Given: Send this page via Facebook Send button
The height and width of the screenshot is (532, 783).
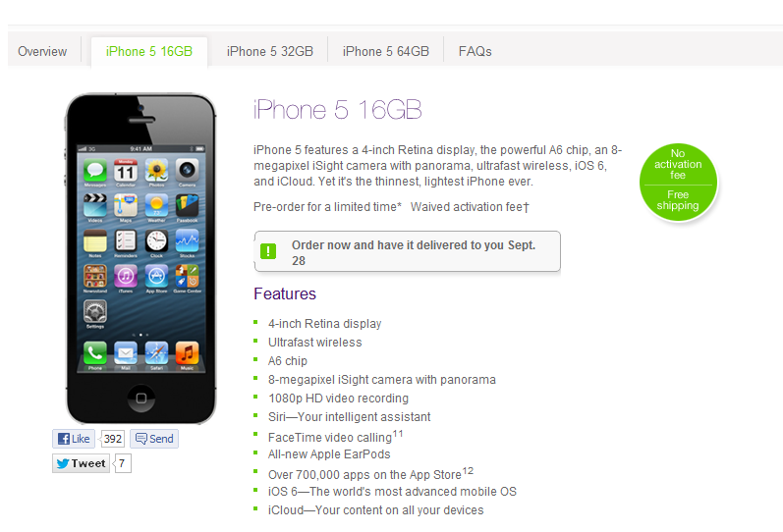Looking at the screenshot, I should 154,439.
